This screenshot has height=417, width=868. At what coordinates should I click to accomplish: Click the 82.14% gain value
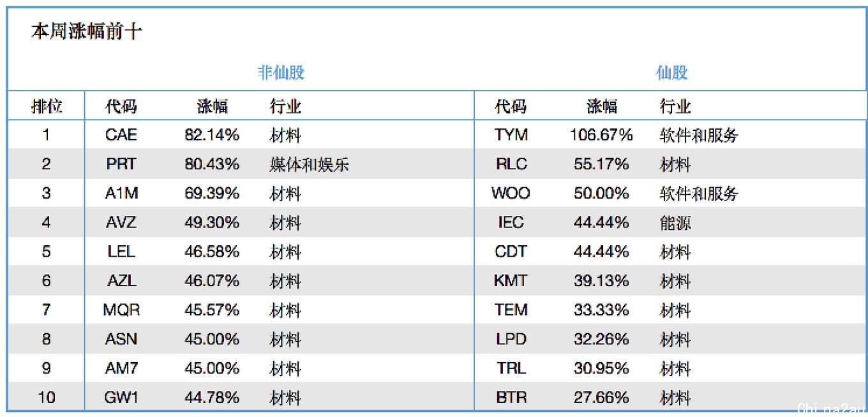point(212,135)
